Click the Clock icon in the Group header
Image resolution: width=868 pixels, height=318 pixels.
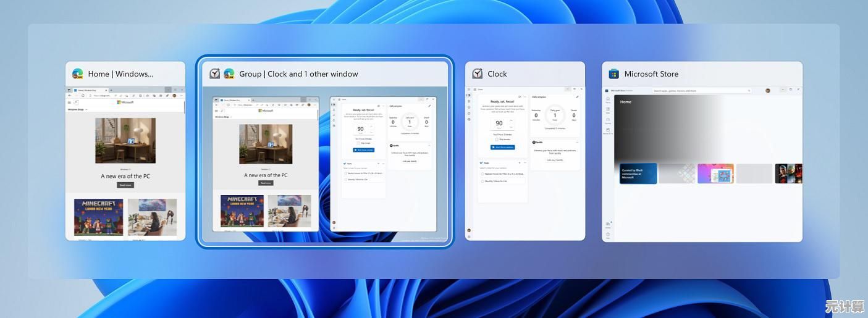(215, 74)
